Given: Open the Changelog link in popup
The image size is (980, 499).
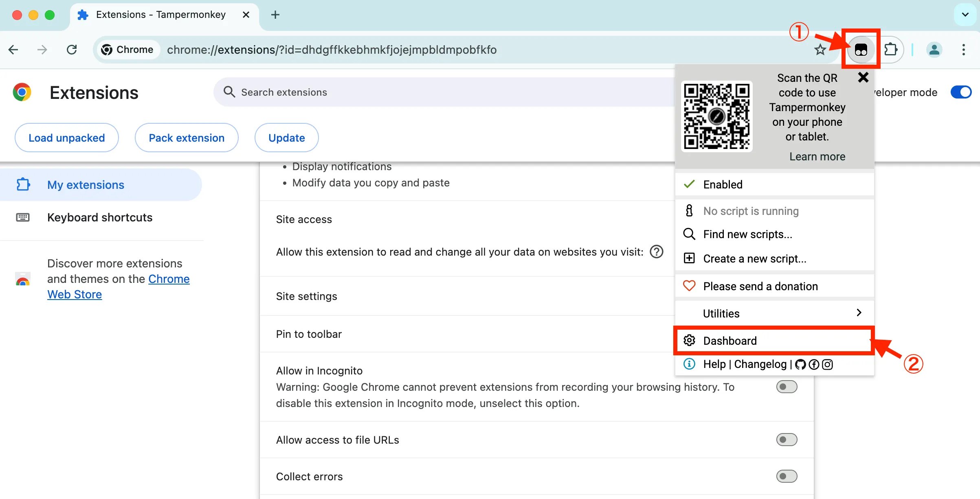Looking at the screenshot, I should (760, 364).
